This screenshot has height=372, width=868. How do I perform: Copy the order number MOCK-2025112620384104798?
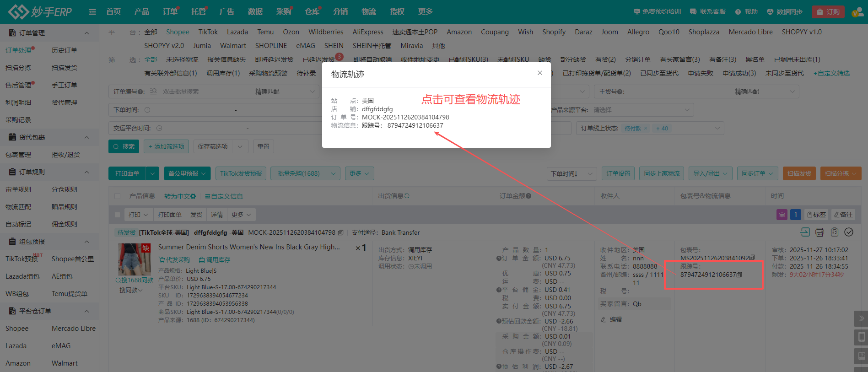click(x=340, y=232)
